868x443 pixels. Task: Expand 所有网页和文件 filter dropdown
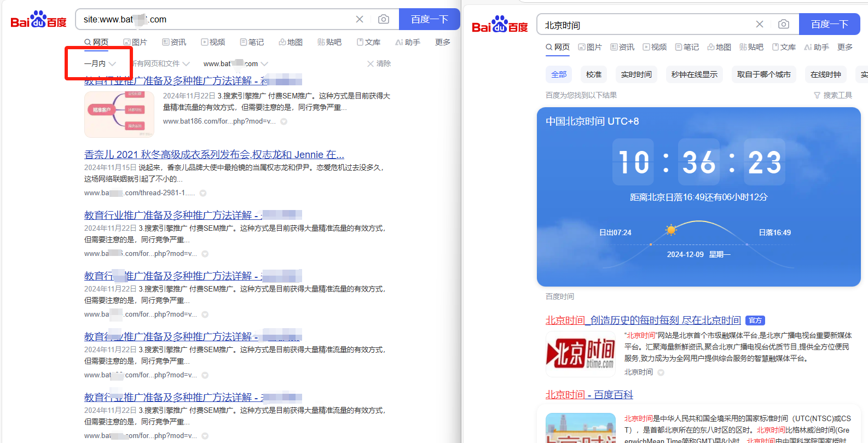pyautogui.click(x=160, y=63)
